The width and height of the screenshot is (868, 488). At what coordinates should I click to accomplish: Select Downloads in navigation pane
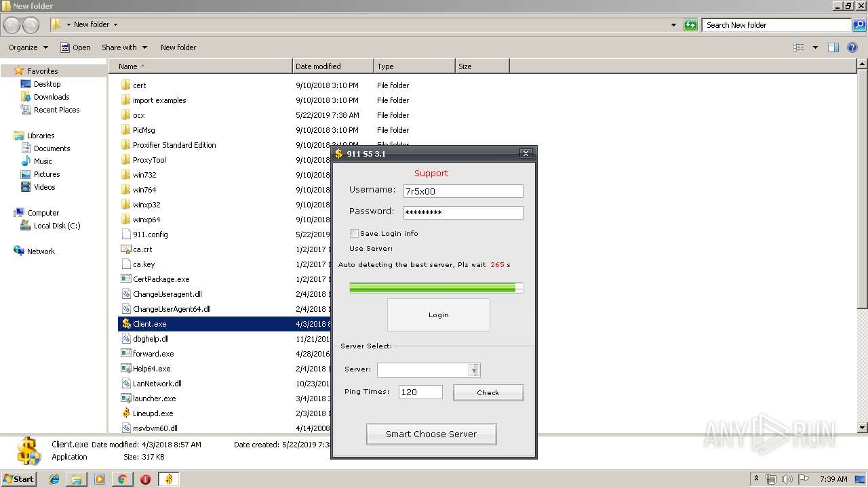click(x=52, y=97)
